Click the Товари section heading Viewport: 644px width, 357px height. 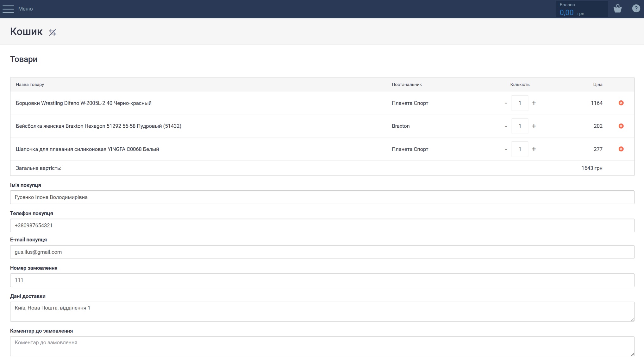pyautogui.click(x=24, y=59)
